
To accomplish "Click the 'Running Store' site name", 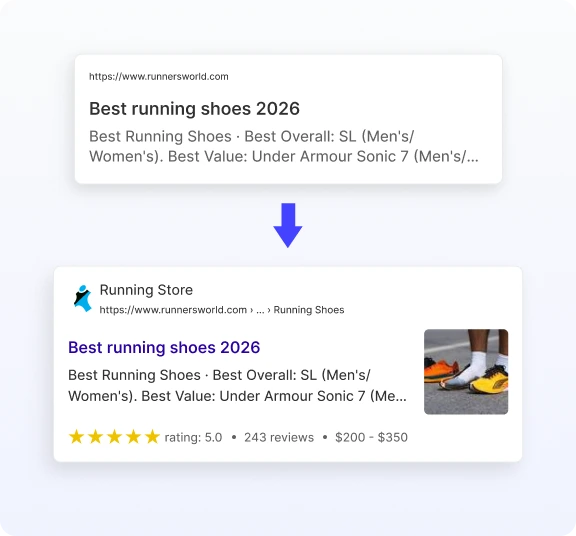I will coord(146,290).
